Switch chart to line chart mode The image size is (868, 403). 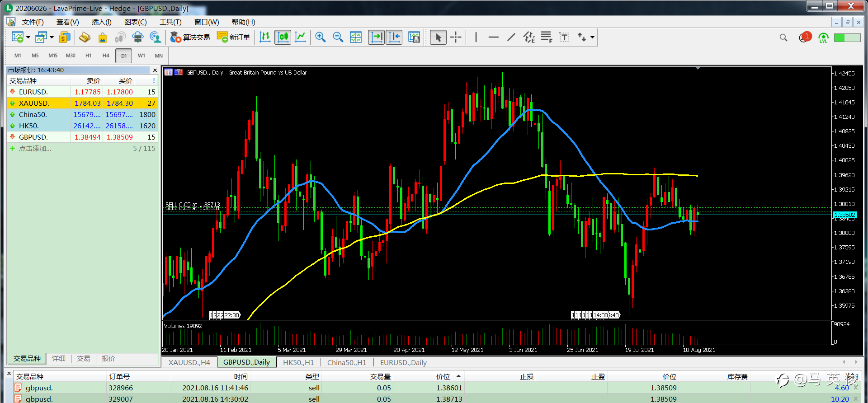pyautogui.click(x=300, y=37)
